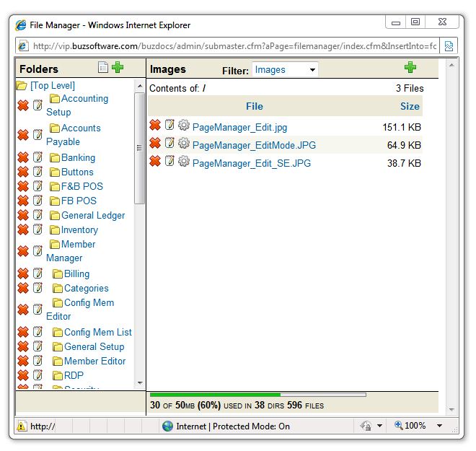The height and width of the screenshot is (451, 476).
Task: Delete the General Ledger folder with red X
Action: 22,215
